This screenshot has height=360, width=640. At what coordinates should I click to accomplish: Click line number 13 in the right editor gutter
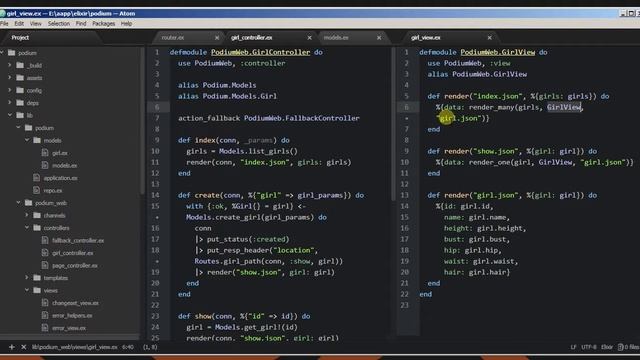[x=404, y=195]
